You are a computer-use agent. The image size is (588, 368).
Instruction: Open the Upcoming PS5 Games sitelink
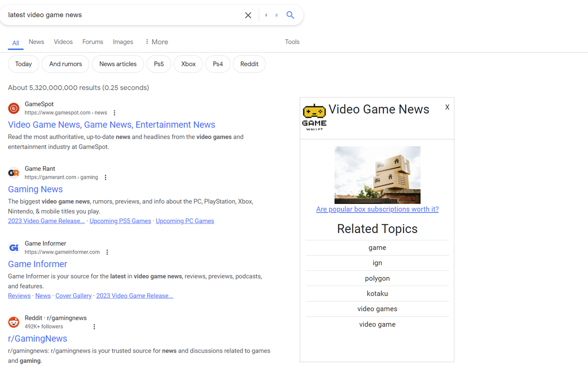click(120, 221)
